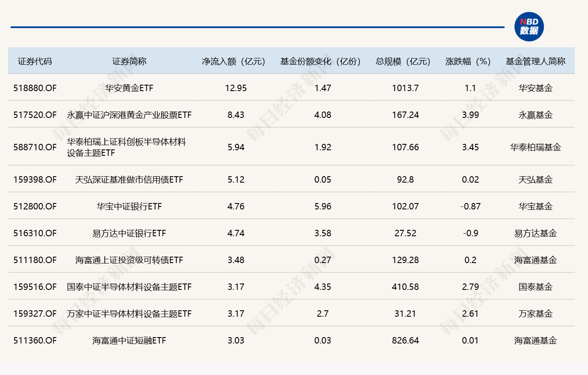Click the 基金管理人简称 column header
Image resolution: width=588 pixels, height=375 pixels.
(x=535, y=61)
